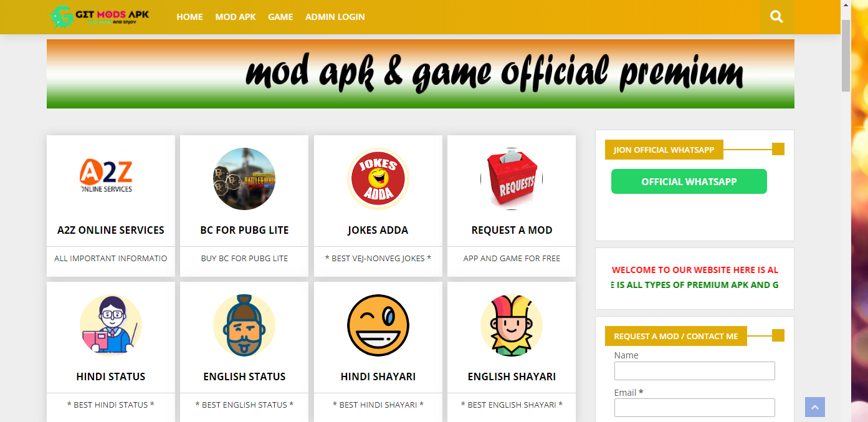
Task: Open the winking smiley Hindi Shayari icon
Action: tap(378, 325)
